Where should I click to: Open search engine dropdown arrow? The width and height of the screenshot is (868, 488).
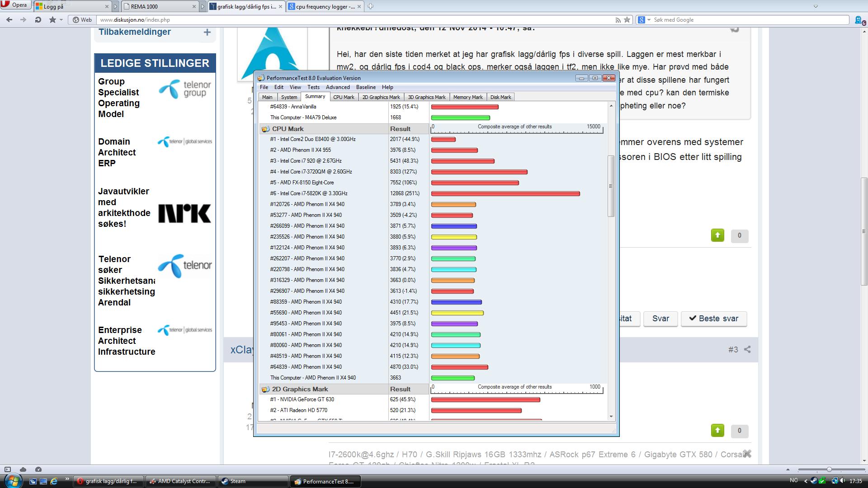(649, 20)
